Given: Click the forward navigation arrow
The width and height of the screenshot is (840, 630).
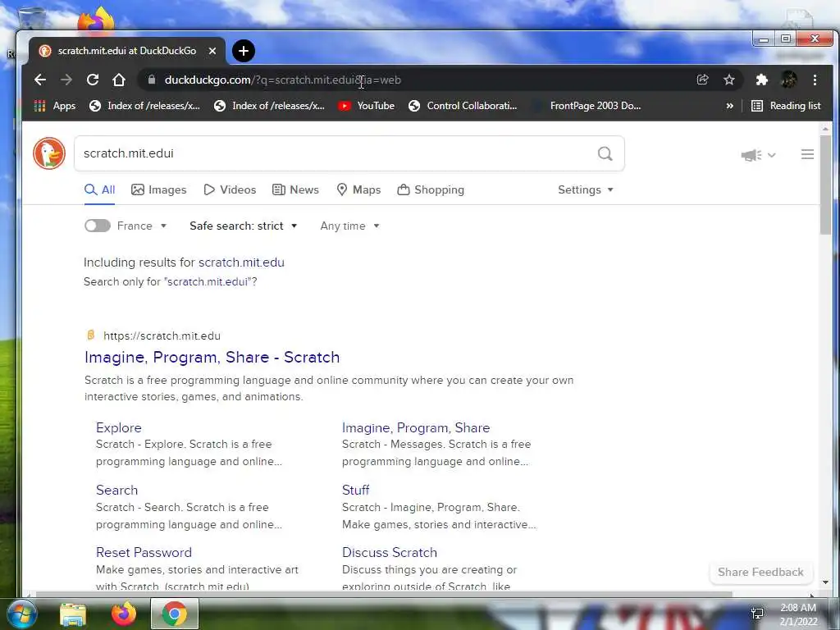Looking at the screenshot, I should (66, 80).
